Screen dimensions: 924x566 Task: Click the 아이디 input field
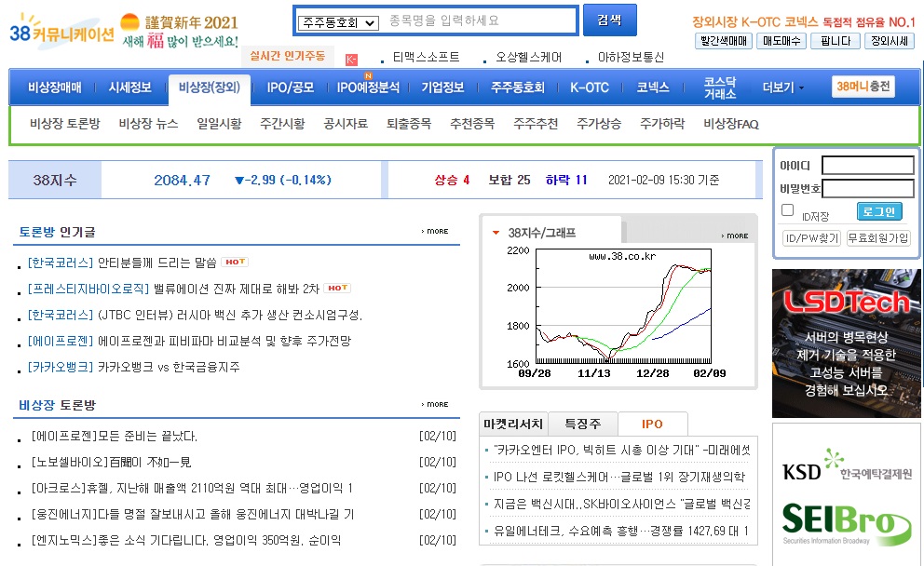867,166
